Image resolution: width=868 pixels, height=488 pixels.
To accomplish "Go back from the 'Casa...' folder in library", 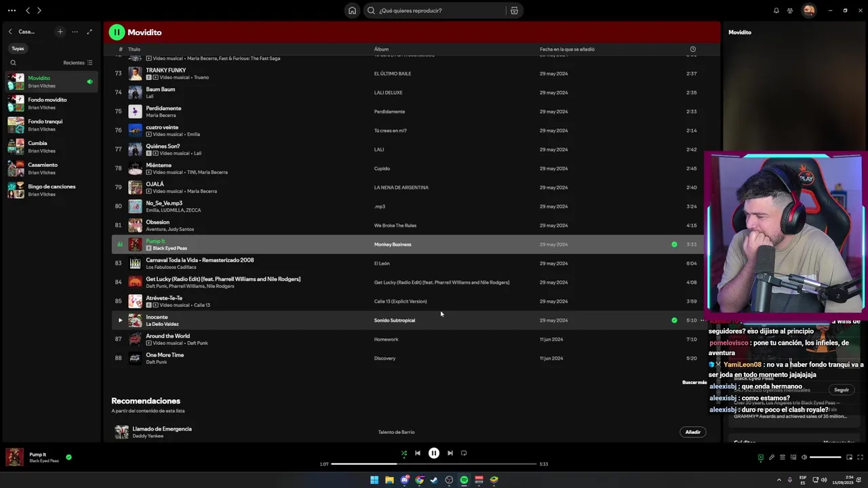I will (x=10, y=32).
